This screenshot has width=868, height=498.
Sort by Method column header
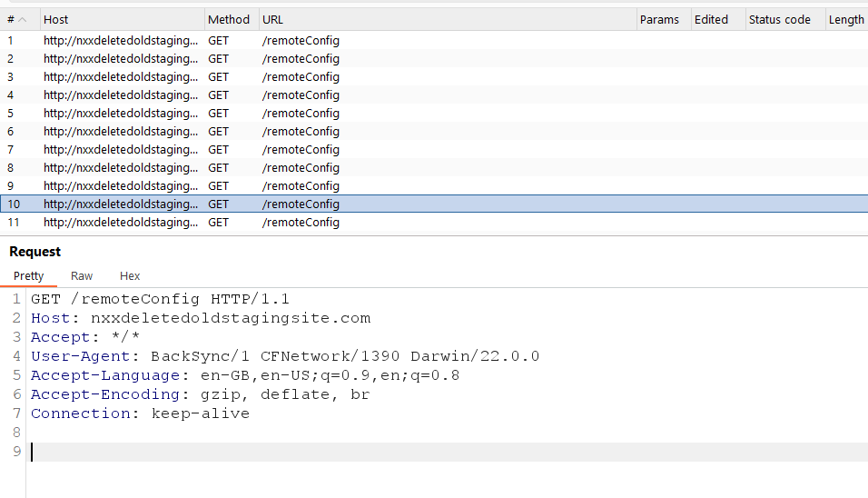[228, 19]
